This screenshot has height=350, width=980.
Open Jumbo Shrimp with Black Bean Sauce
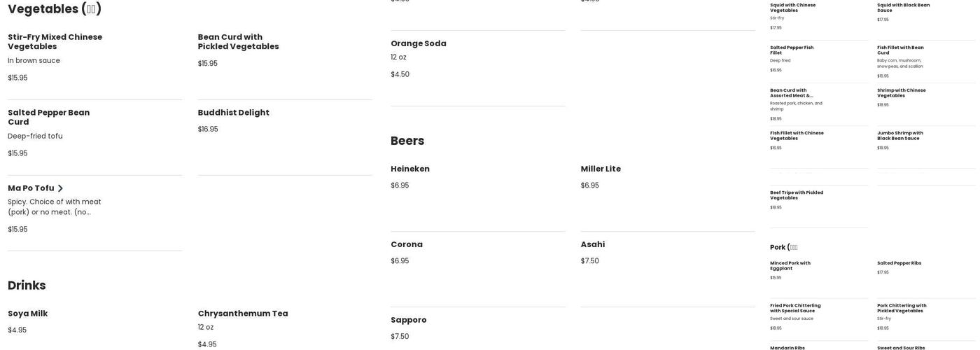point(899,135)
